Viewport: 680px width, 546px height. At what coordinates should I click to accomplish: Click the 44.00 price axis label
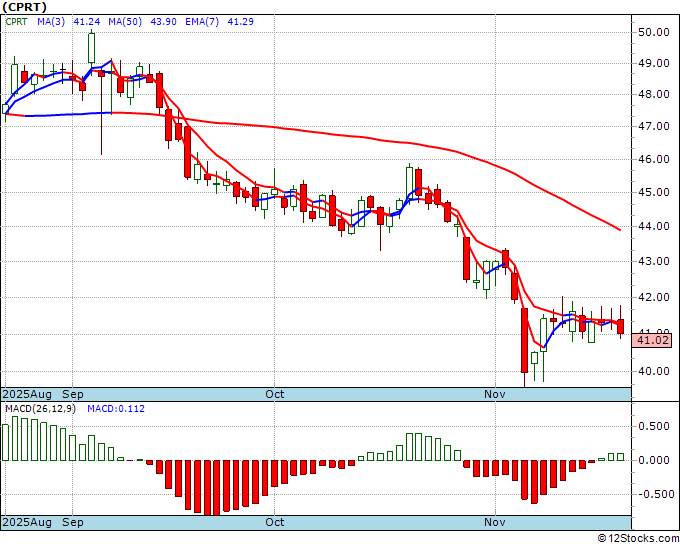pos(653,226)
